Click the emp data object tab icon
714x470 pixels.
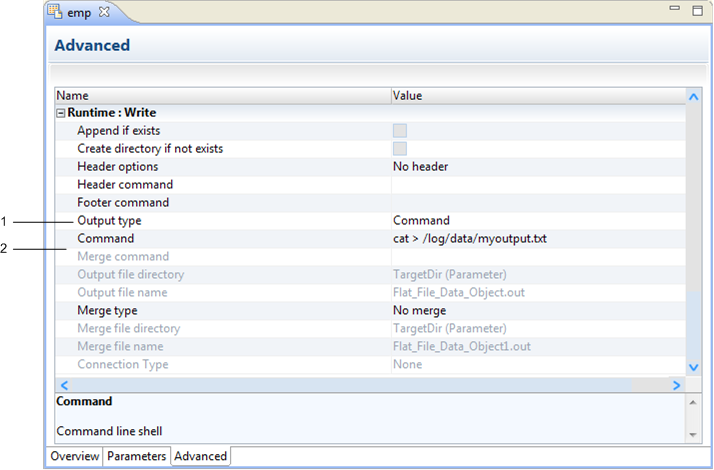click(55, 12)
